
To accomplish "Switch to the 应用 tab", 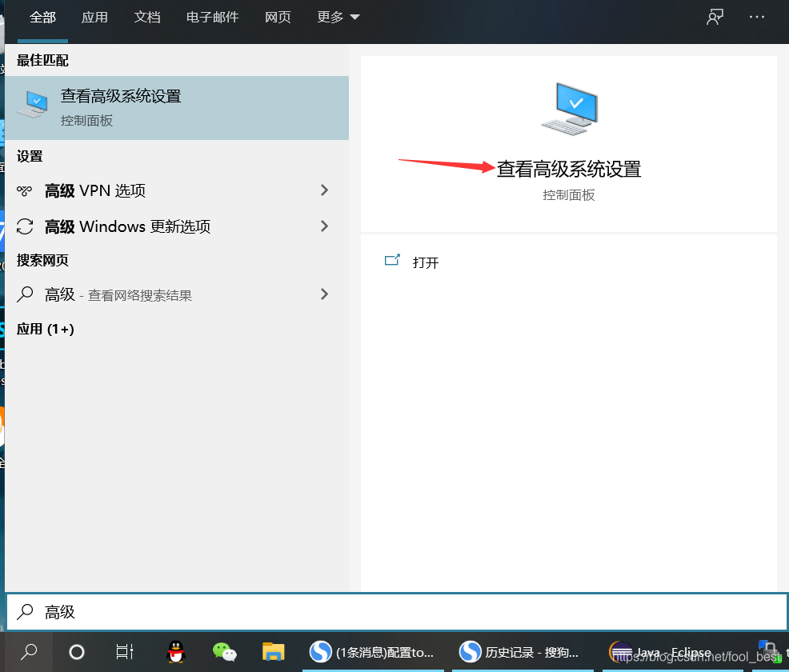I will pos(94,18).
